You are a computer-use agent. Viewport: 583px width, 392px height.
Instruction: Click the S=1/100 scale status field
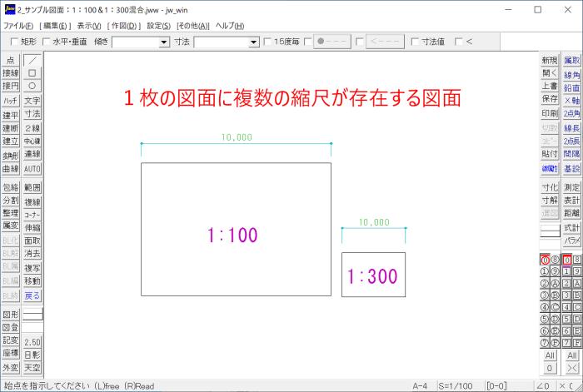pyautogui.click(x=455, y=386)
